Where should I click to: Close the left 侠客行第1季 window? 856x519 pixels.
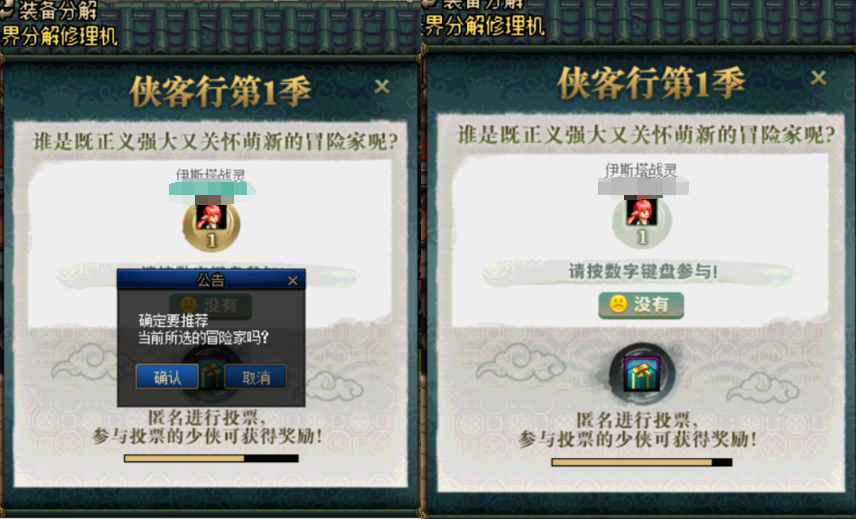pyautogui.click(x=382, y=86)
